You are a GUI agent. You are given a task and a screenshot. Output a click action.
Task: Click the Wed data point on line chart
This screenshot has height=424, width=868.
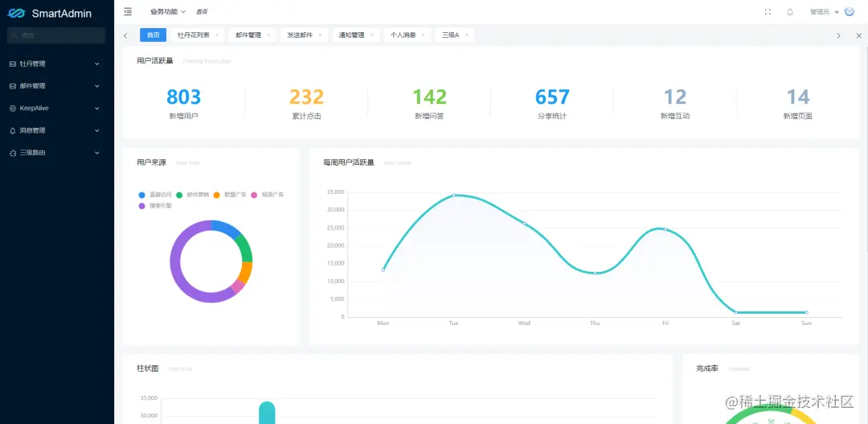(x=524, y=224)
